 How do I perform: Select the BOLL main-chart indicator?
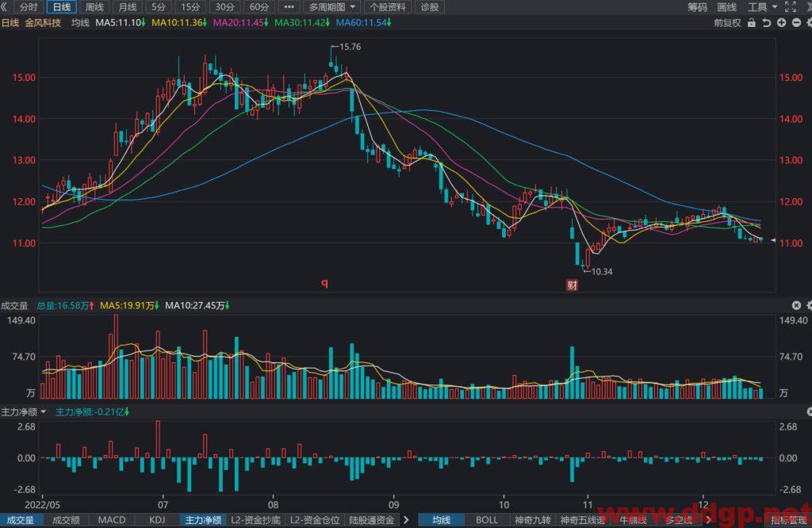coord(487,520)
